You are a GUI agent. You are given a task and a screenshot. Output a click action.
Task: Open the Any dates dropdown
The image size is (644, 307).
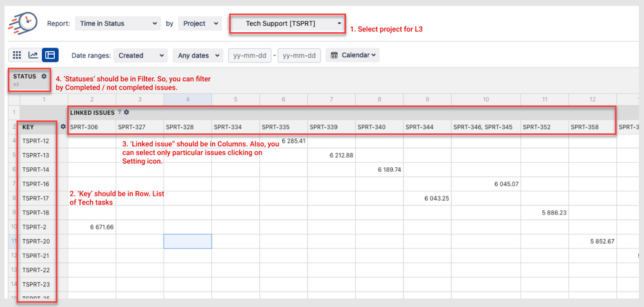tap(198, 55)
